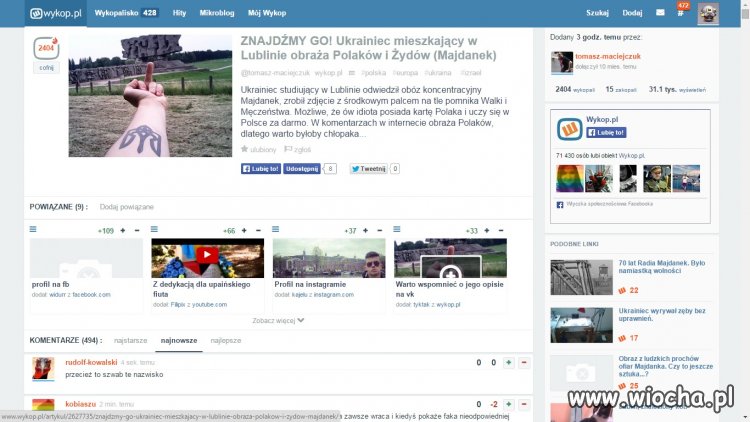Sort comments by najnowsze
The height and width of the screenshot is (422, 750).
point(179,341)
